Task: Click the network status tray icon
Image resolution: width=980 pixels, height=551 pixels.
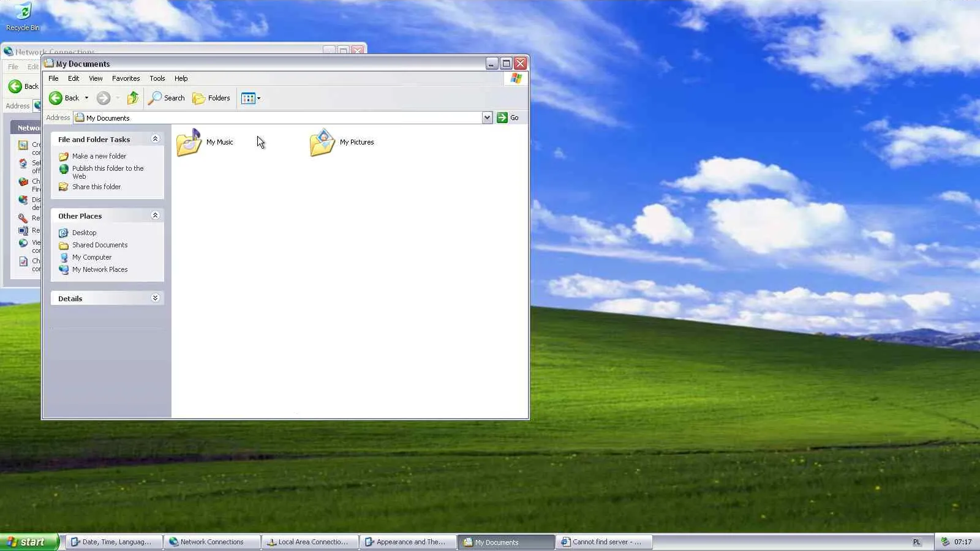Action: (945, 542)
